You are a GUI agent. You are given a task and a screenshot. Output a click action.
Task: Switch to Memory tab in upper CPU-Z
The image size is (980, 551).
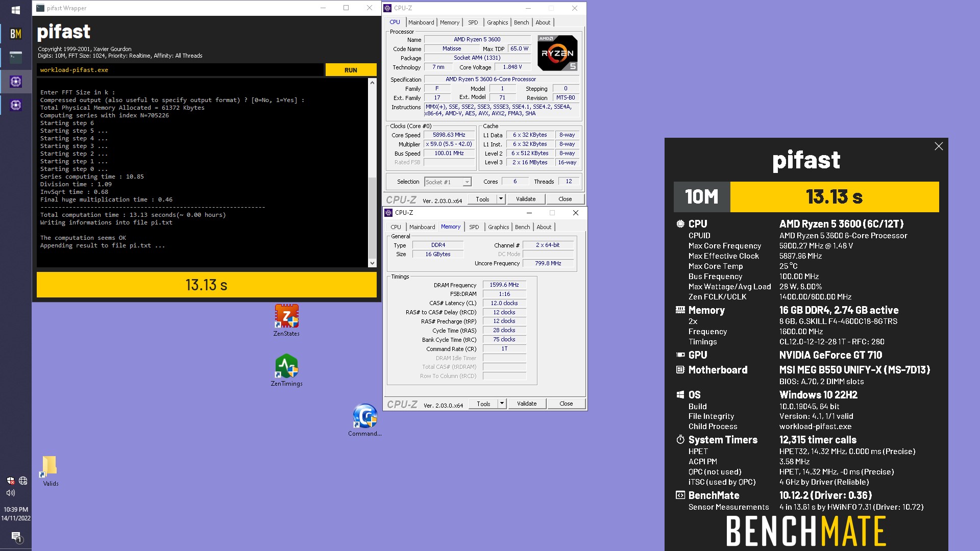tap(449, 22)
